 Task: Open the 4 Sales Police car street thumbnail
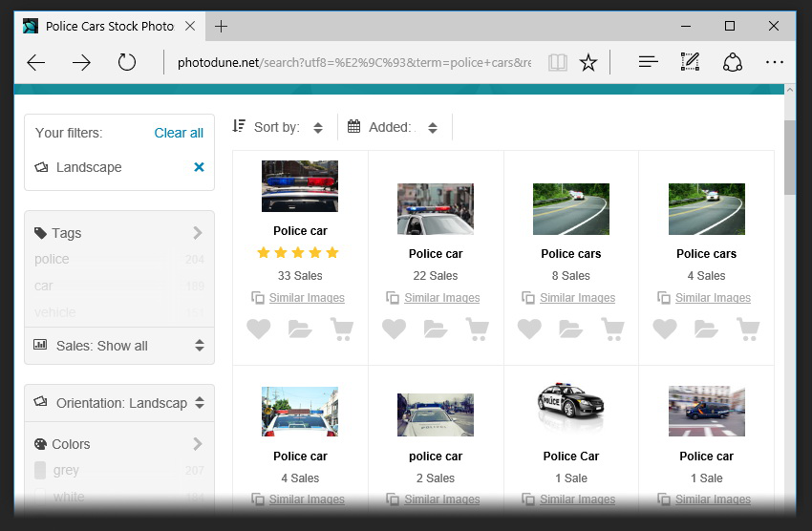[x=300, y=412]
